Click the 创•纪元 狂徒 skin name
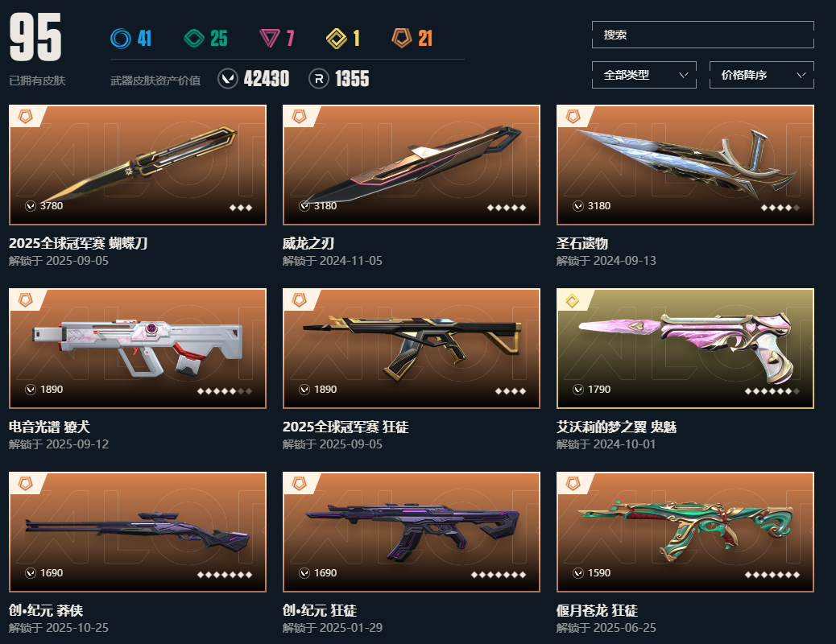The width and height of the screenshot is (836, 644). pyautogui.click(x=320, y=610)
